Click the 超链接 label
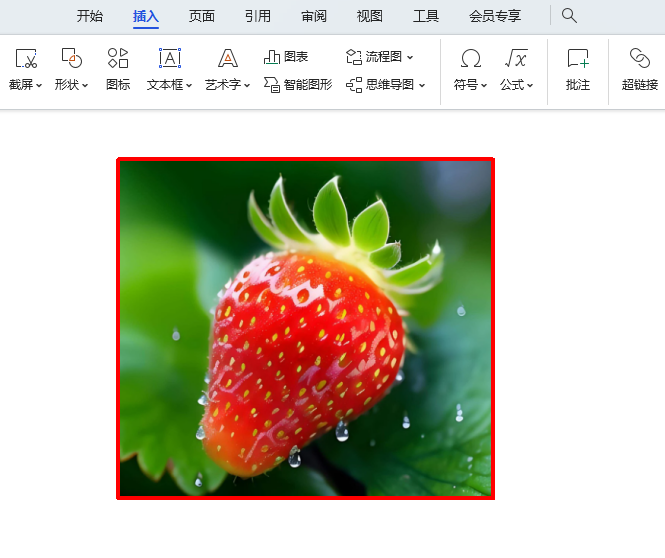 pos(640,85)
